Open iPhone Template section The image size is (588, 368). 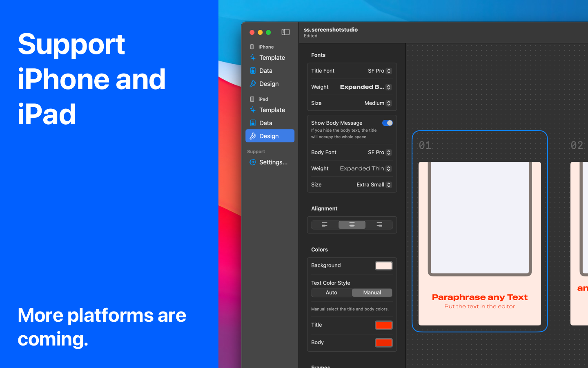270,58
